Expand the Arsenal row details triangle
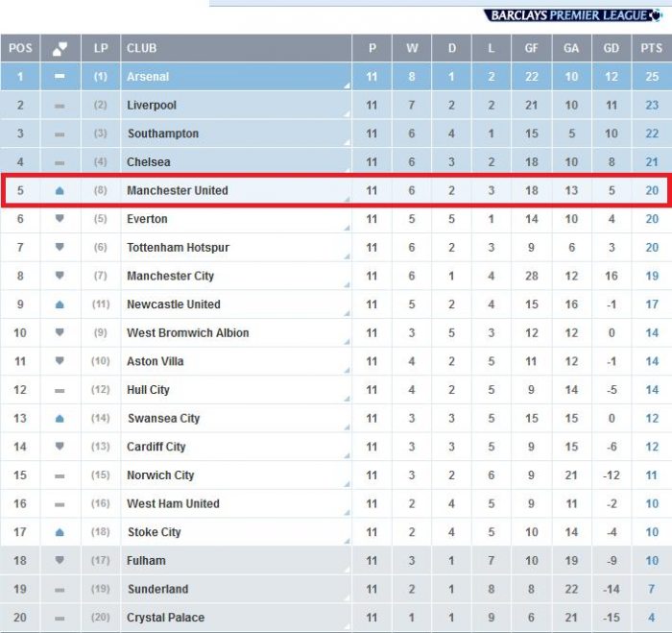Image resolution: width=672 pixels, height=633 pixels. 347,86
